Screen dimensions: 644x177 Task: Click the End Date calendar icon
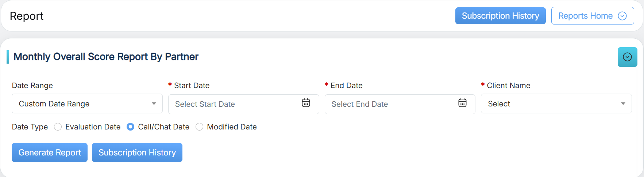click(462, 103)
